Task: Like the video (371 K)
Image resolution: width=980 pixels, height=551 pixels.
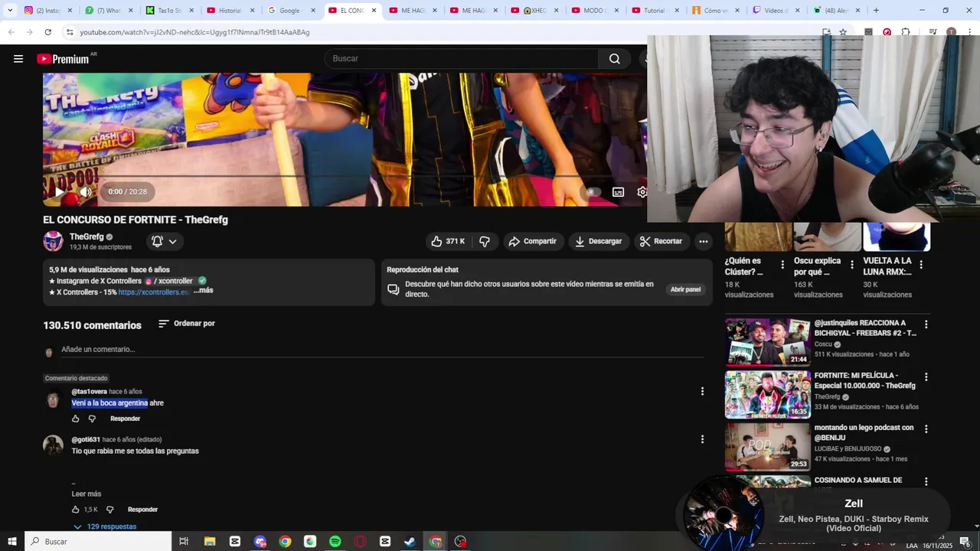Action: tap(448, 241)
